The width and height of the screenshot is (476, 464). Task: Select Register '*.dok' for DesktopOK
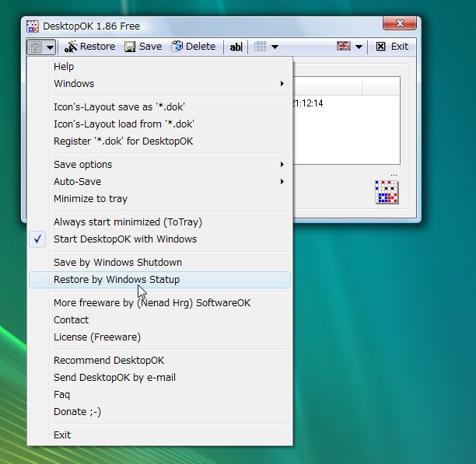click(159, 141)
